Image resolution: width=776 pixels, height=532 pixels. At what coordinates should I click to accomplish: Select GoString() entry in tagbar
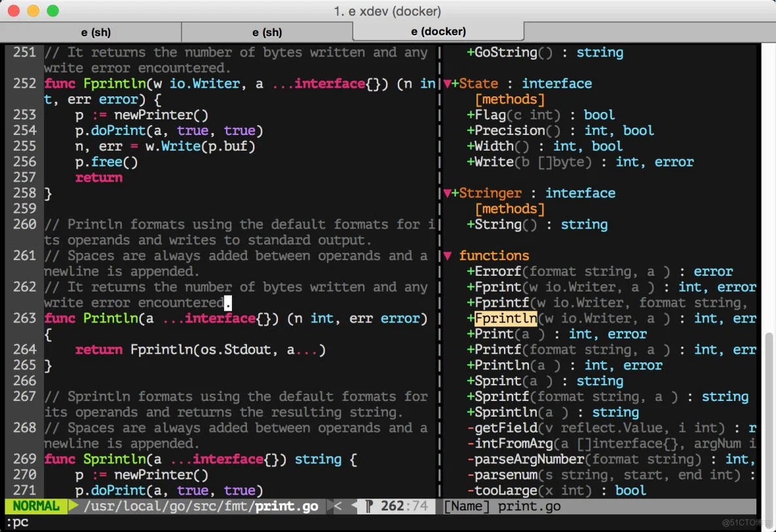pyautogui.click(x=545, y=52)
